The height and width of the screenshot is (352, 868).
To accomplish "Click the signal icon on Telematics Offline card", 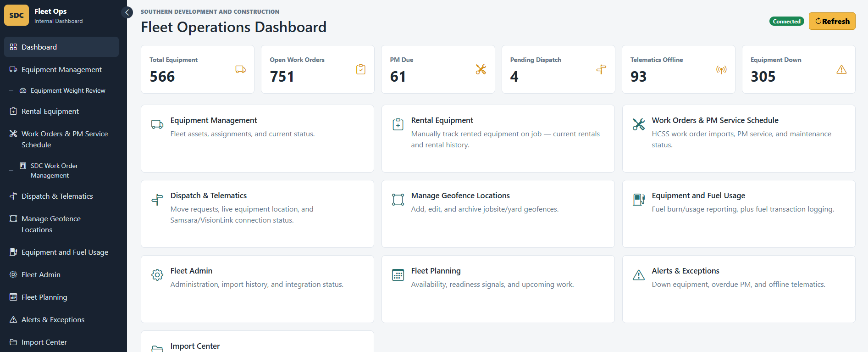I will click(721, 70).
